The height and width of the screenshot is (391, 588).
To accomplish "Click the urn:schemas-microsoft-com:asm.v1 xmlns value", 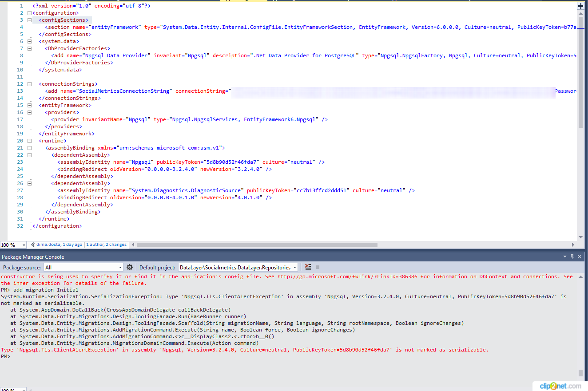I will coord(171,148).
